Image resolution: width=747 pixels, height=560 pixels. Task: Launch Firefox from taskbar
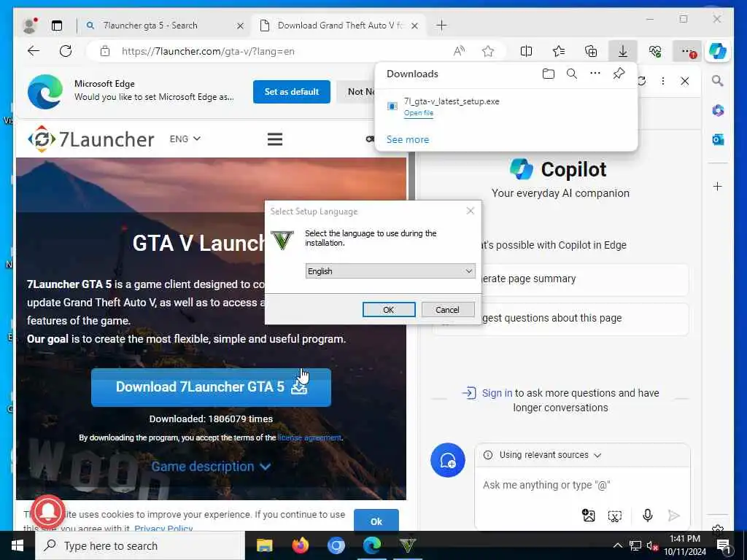click(x=301, y=545)
